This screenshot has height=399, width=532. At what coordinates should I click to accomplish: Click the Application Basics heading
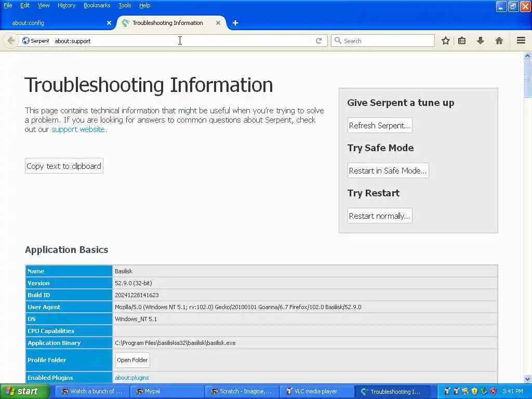(66, 250)
